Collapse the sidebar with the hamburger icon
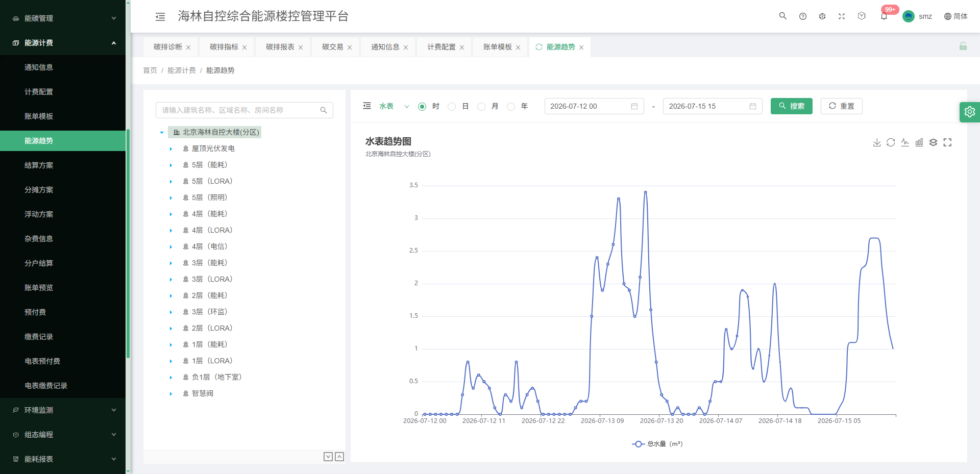Viewport: 980px width, 474px height. click(x=160, y=17)
